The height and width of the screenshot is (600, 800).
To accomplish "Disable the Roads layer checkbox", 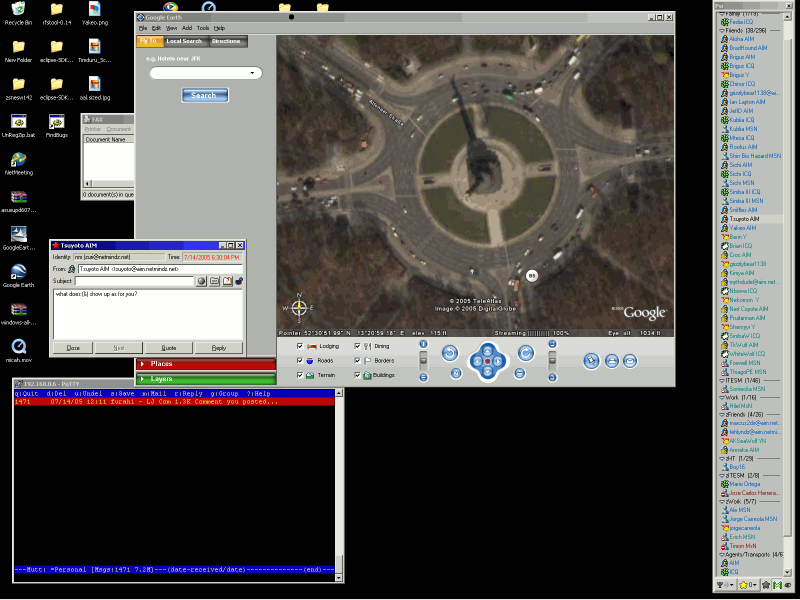I will coord(300,360).
